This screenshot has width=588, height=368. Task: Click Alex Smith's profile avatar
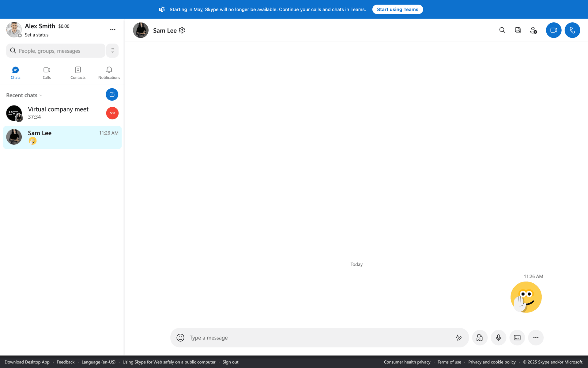point(14,30)
